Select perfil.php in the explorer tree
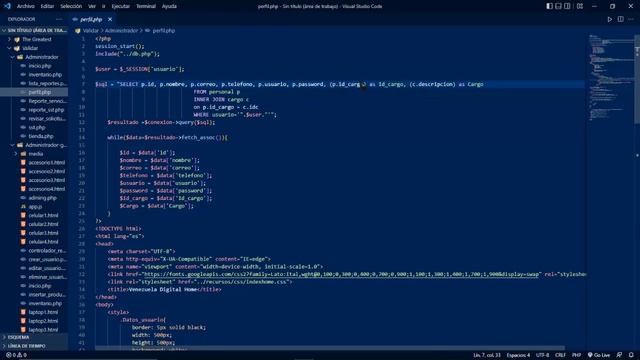 coord(34,92)
